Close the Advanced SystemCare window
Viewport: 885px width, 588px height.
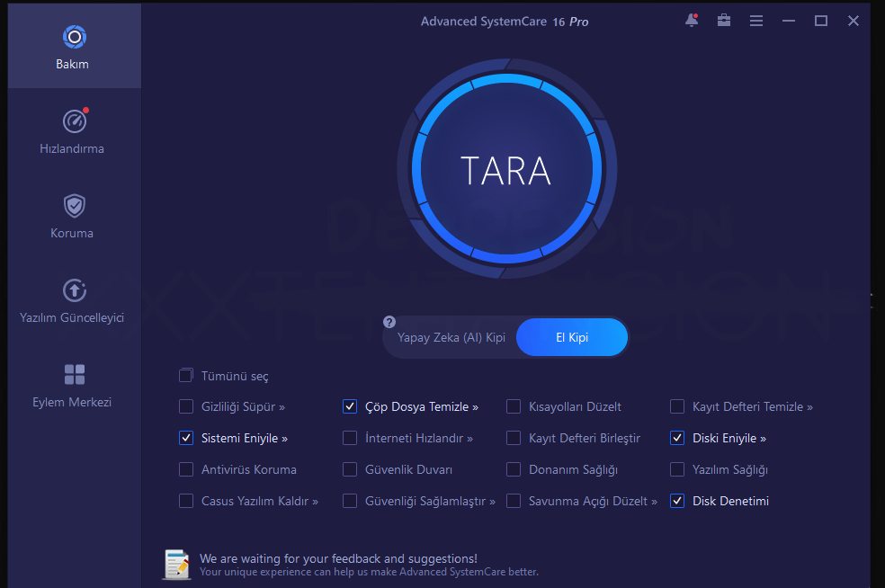point(854,21)
